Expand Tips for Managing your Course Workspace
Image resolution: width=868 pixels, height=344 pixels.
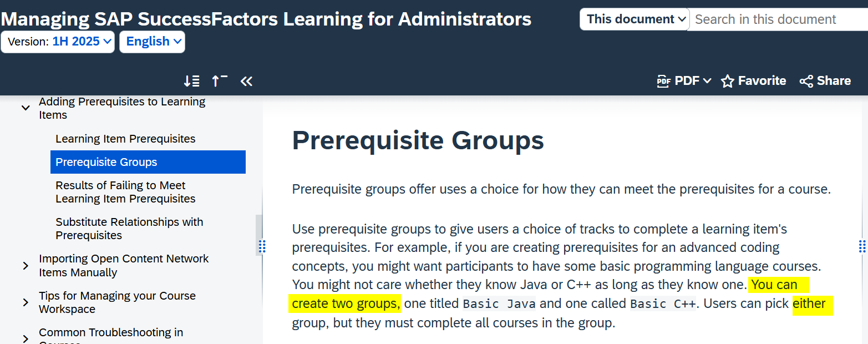[26, 302]
